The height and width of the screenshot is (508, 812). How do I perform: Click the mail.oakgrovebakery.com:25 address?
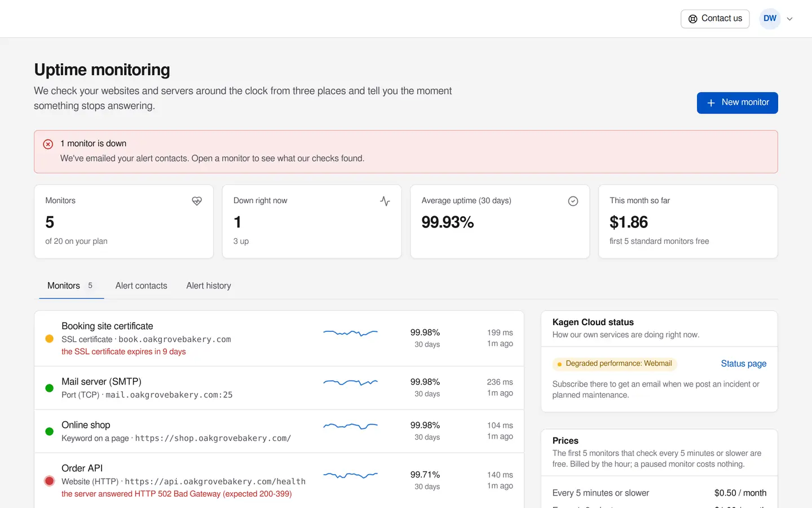(x=169, y=395)
